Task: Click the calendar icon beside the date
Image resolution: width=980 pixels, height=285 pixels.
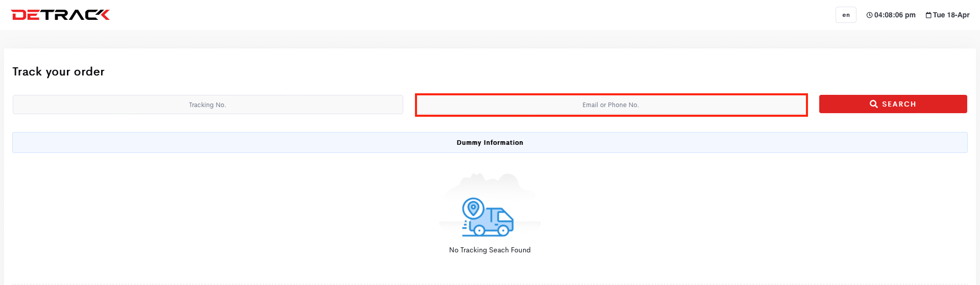Action: [928, 15]
